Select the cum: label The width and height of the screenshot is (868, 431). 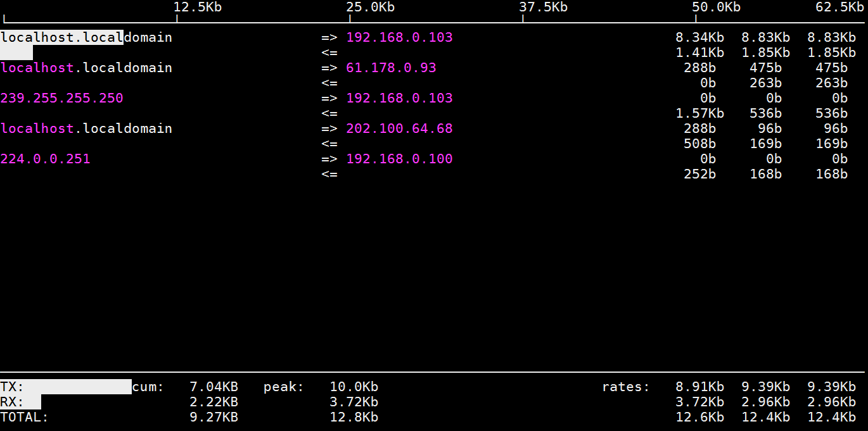[x=148, y=387]
